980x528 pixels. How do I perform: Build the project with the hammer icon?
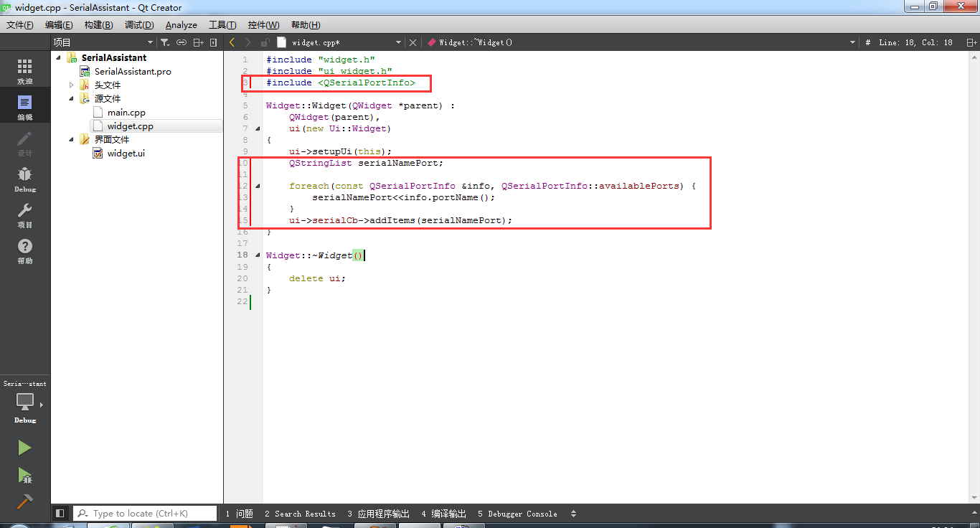(x=24, y=501)
